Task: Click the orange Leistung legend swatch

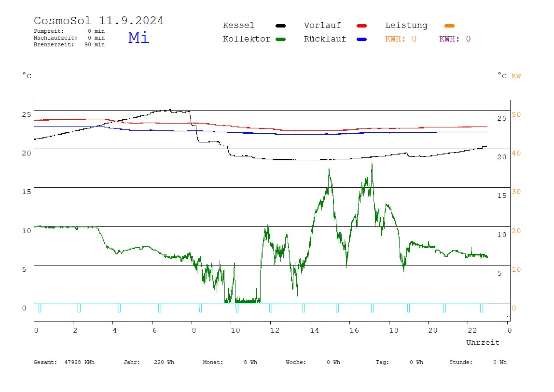Action: point(449,26)
